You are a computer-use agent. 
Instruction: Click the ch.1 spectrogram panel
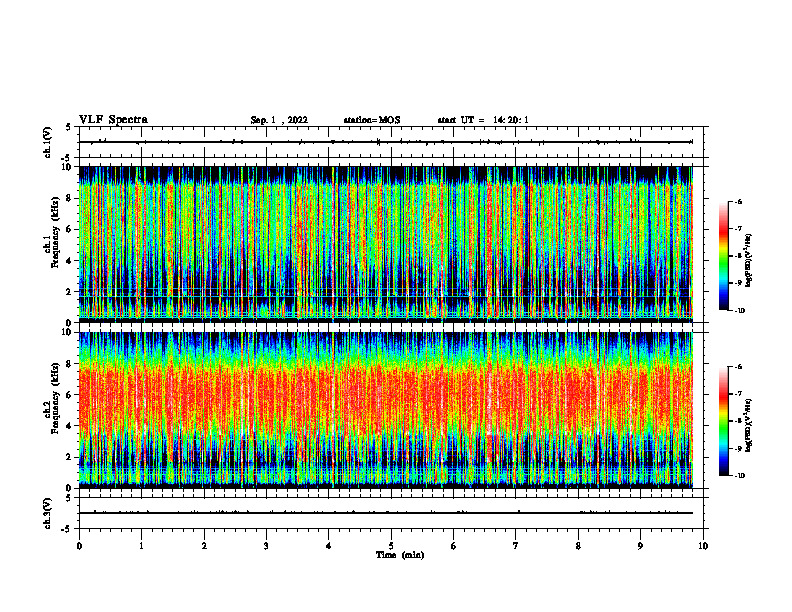386,244
